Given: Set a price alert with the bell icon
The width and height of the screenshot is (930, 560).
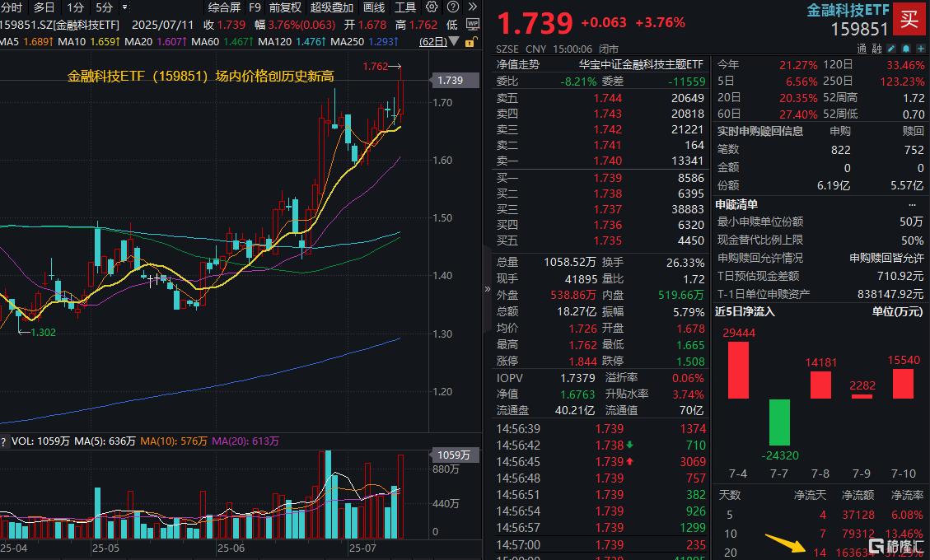Looking at the screenshot, I should point(906,49).
